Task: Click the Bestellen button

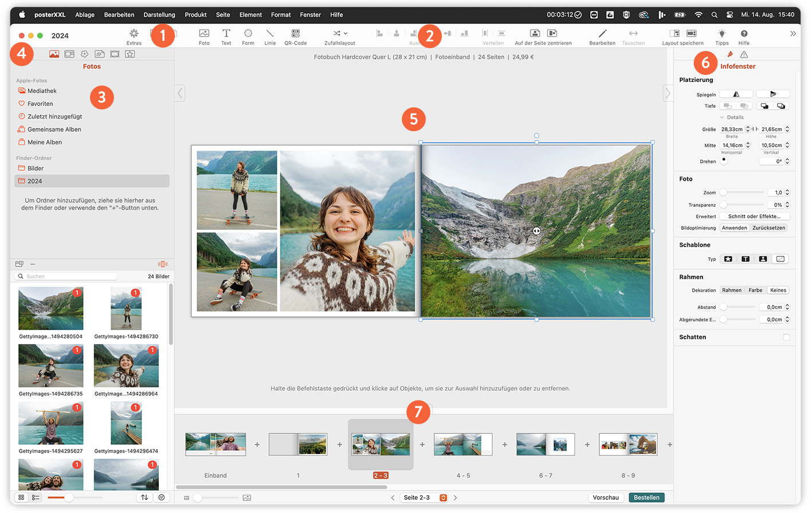Action: (646, 498)
